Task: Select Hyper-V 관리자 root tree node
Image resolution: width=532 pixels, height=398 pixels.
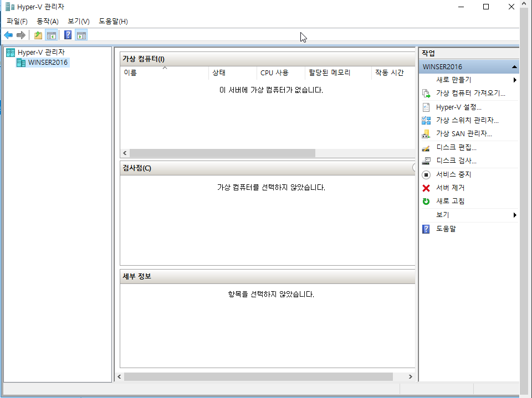Action: (41, 52)
